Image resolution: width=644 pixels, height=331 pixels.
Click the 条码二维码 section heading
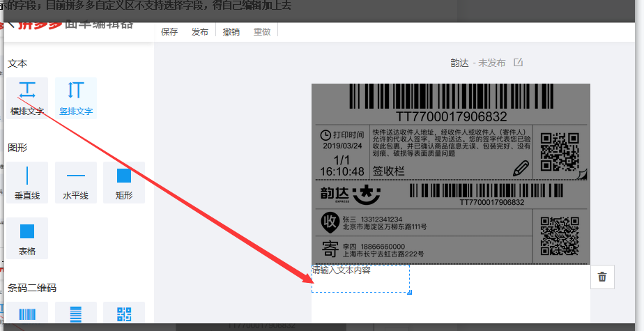(x=32, y=288)
